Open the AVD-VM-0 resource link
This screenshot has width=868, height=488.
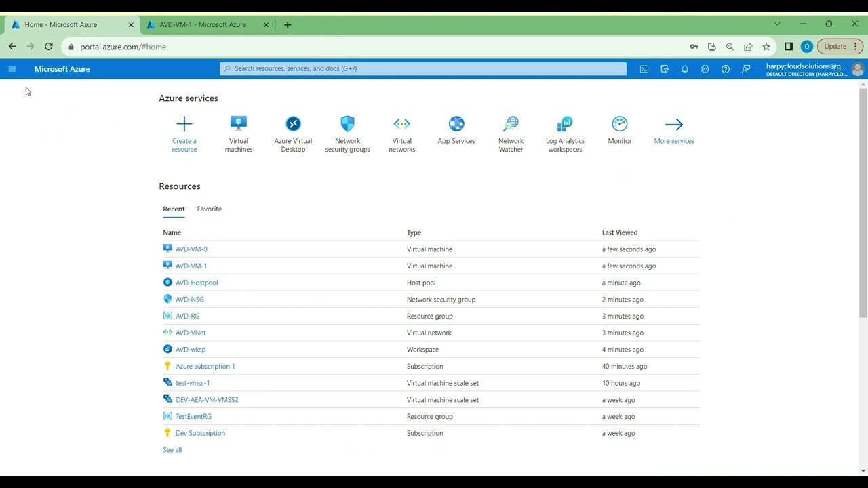click(191, 249)
